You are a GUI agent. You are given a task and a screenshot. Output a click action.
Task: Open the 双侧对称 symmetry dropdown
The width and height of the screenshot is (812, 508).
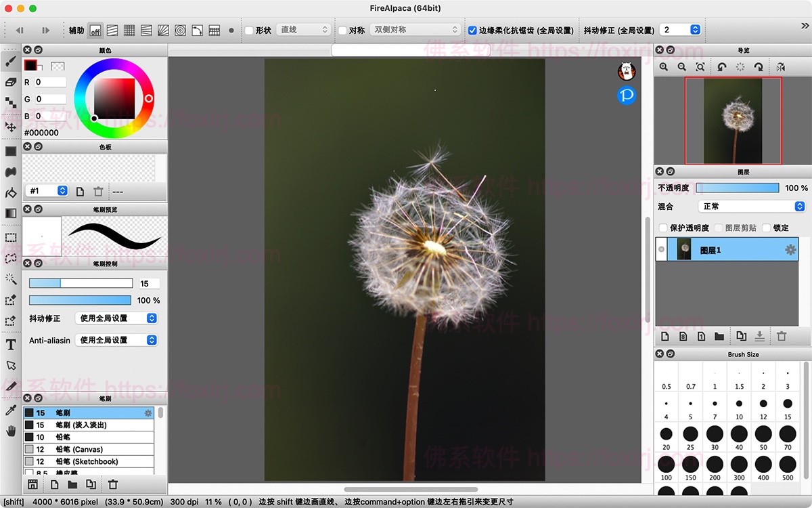point(415,29)
